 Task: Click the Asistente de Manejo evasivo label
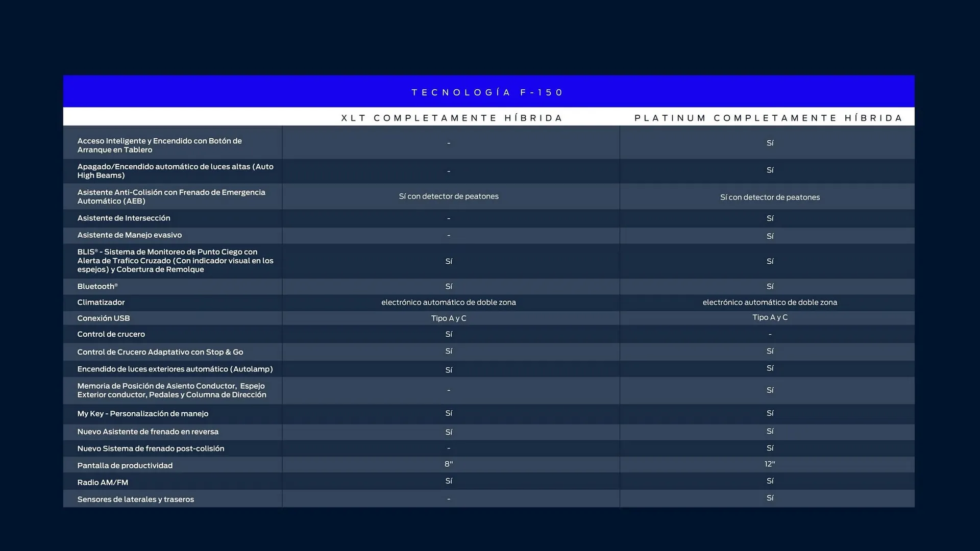point(129,235)
